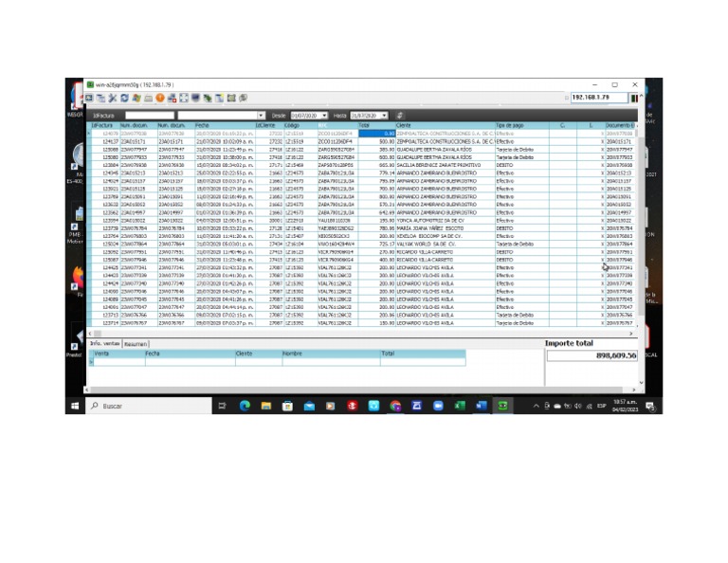Click the 779.14 total cell

tap(376, 173)
